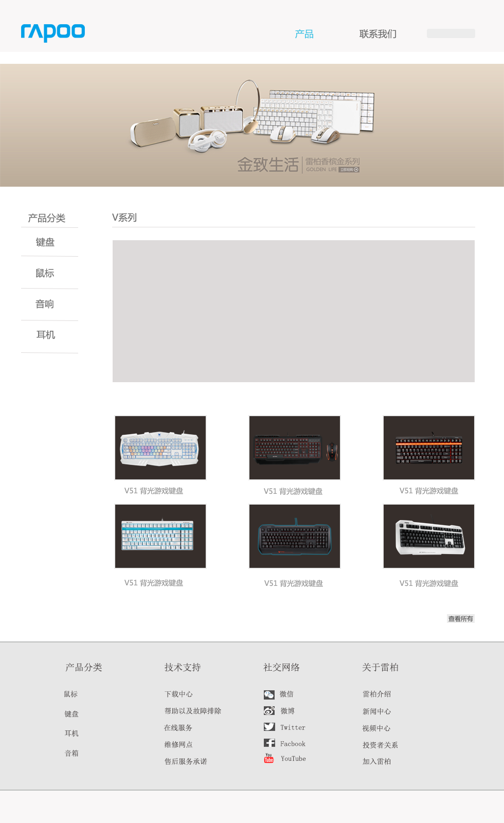Open the Twitter text link
The height and width of the screenshot is (823, 504).
tap(293, 727)
